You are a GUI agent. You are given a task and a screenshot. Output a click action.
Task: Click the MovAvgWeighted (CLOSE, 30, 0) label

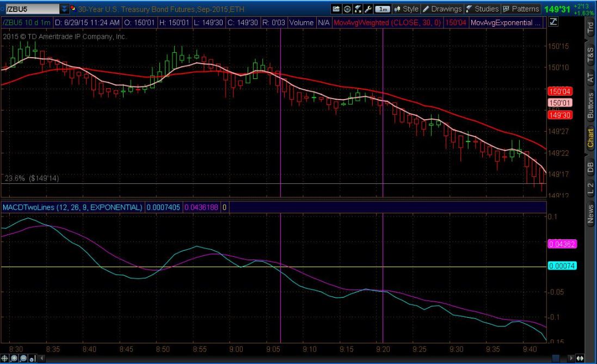(387, 22)
